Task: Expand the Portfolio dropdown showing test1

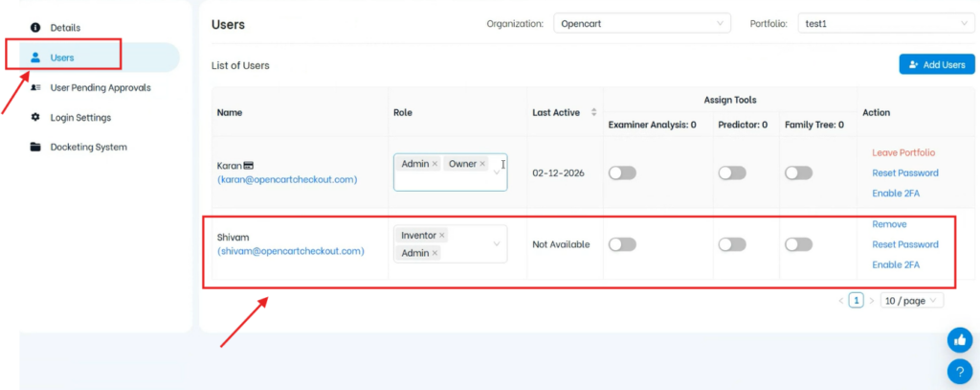Action: coord(884,23)
